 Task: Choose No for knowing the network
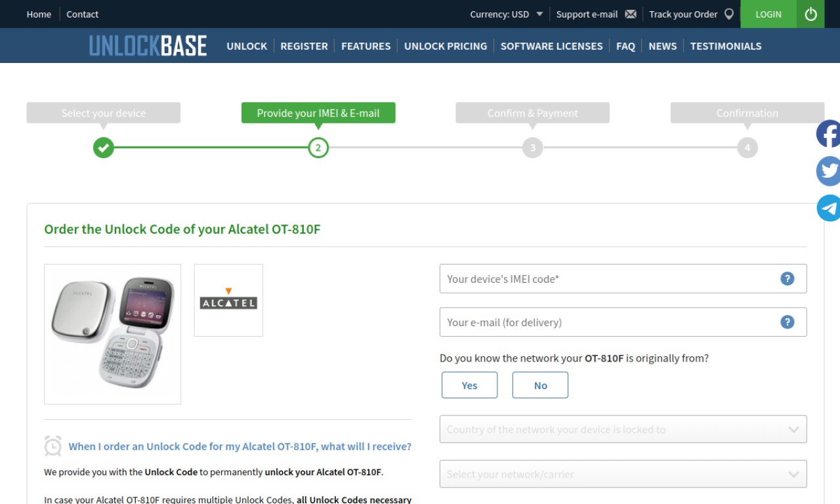point(540,385)
